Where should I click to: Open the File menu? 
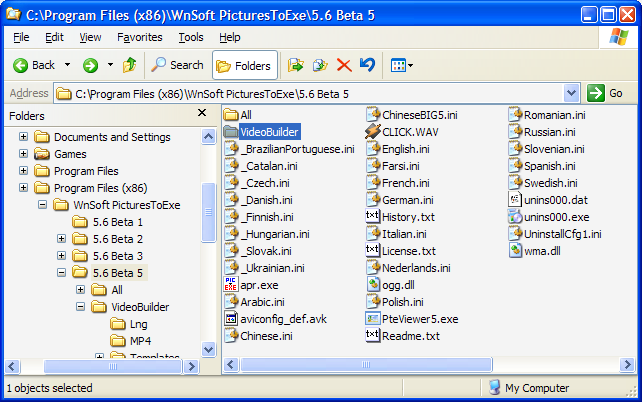tap(21, 37)
